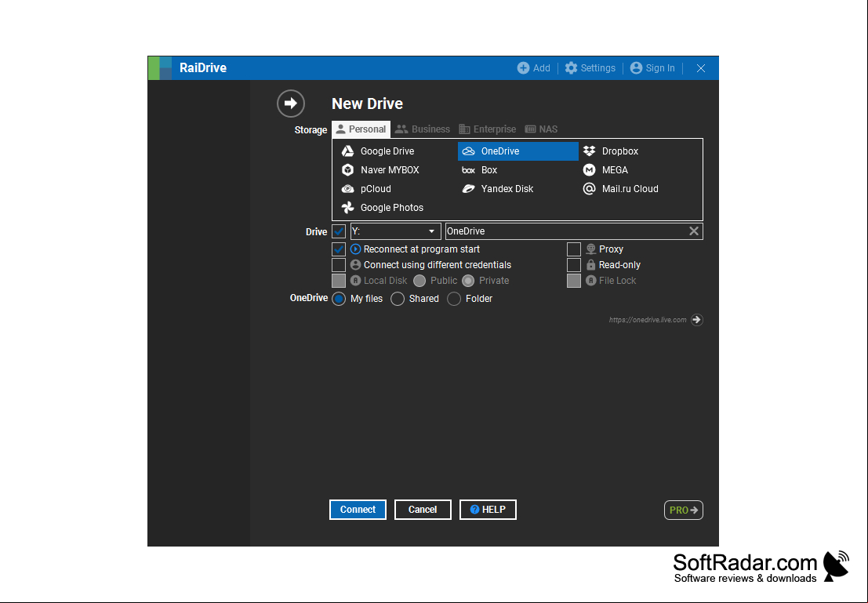Choose the Yandex Disk icon
The image size is (868, 603).
tap(468, 189)
